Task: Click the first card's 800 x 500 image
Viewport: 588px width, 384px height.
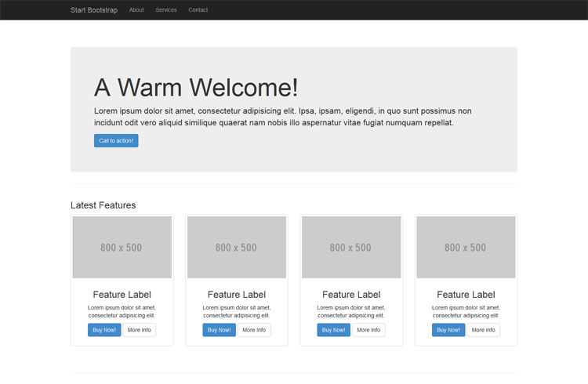Action: click(122, 247)
